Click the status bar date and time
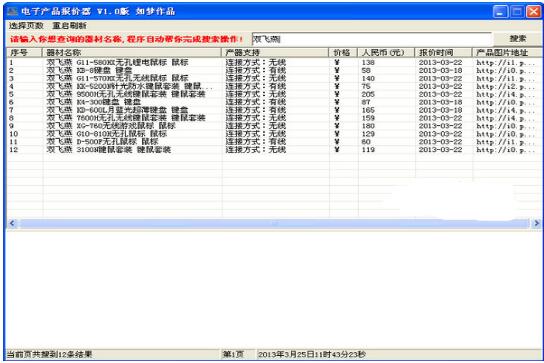Screen dimensions: 544x363 tap(312, 355)
